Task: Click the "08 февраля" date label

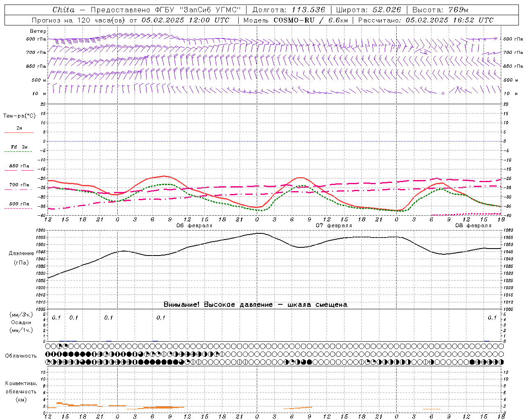Action: coord(473,226)
